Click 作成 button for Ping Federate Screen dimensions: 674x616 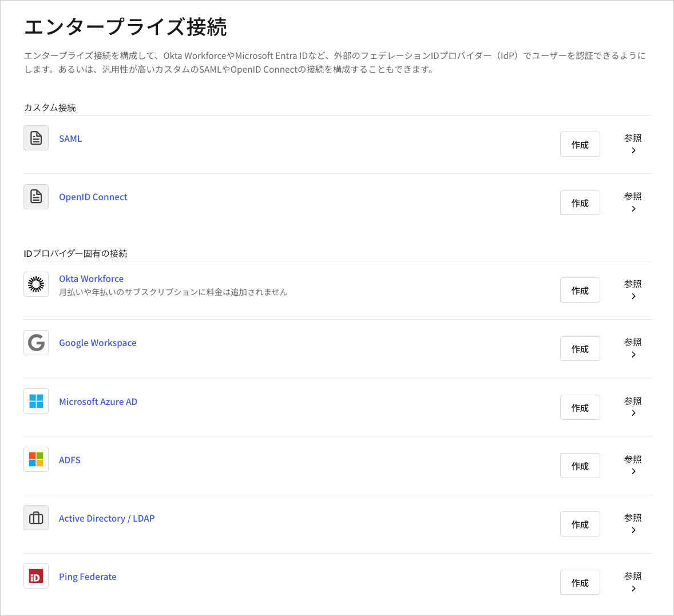click(x=580, y=582)
